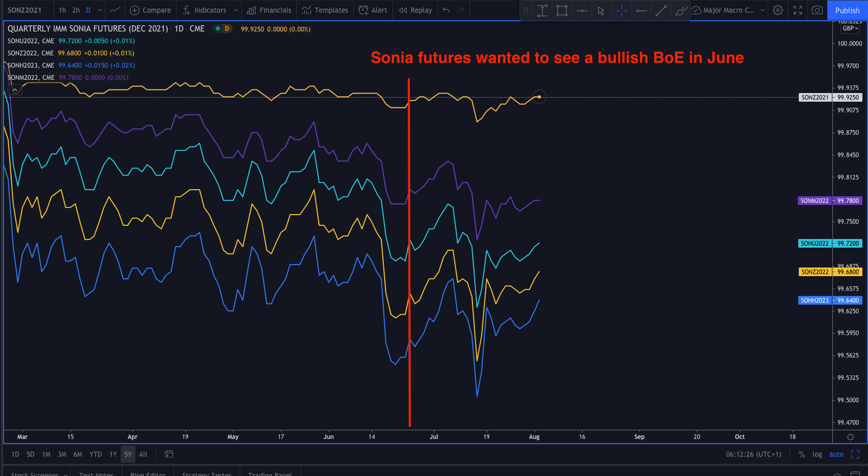Viewport: 868px width, 476px height.
Task: Toggle auto scale
Action: point(836,454)
